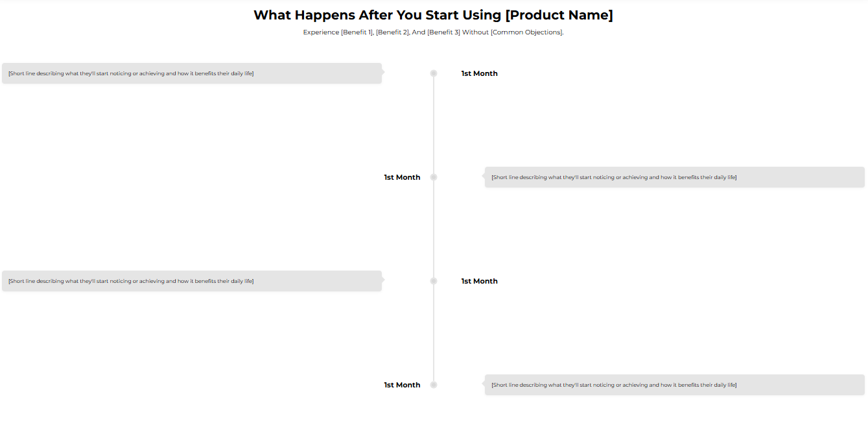Select the bottom timeline dot marker
The image size is (868, 427).
[x=434, y=385]
